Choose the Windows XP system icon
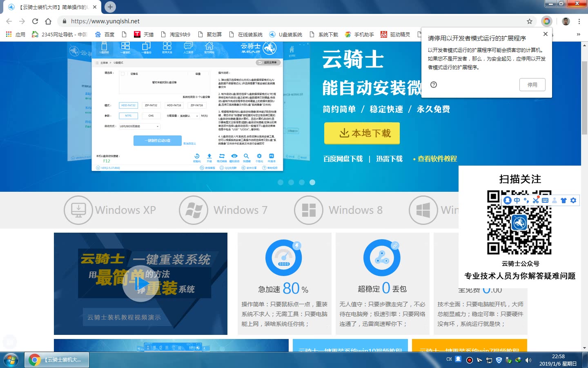588x368 pixels. click(x=78, y=210)
